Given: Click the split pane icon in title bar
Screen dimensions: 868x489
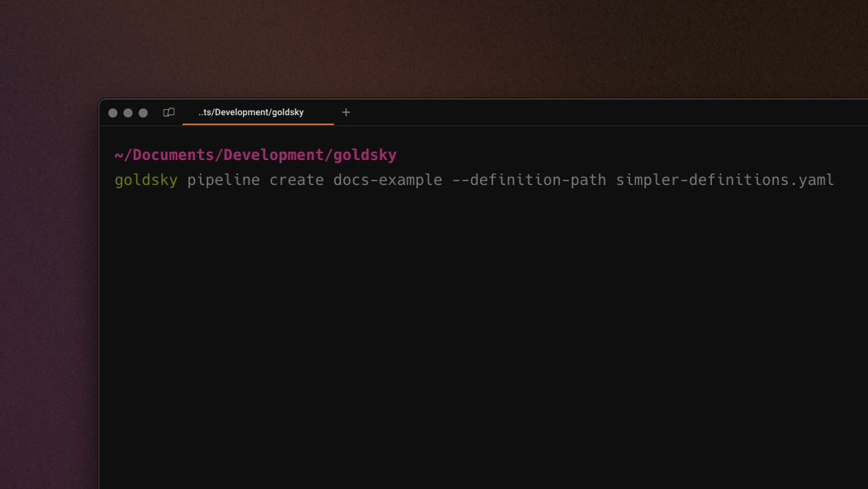Looking at the screenshot, I should [x=169, y=112].
